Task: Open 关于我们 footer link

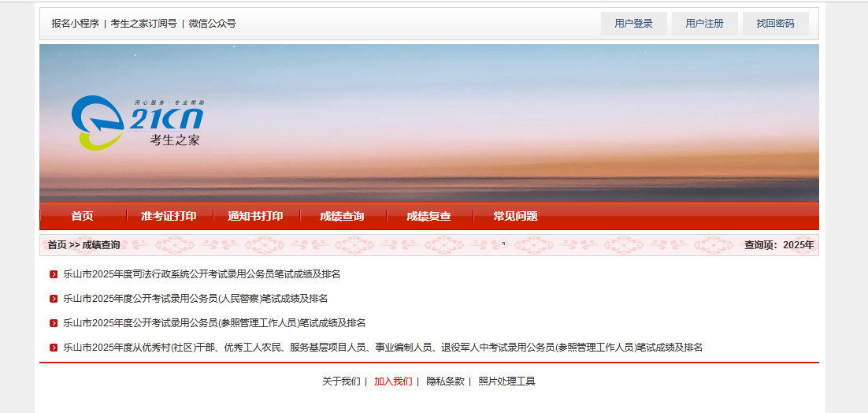Action: pyautogui.click(x=342, y=381)
